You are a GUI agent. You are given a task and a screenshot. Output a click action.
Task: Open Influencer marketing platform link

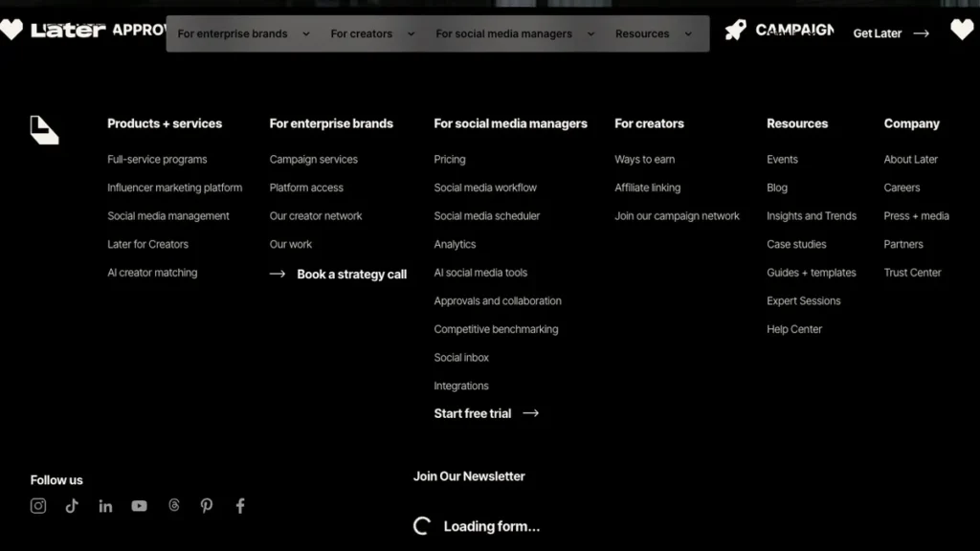pyautogui.click(x=174, y=187)
